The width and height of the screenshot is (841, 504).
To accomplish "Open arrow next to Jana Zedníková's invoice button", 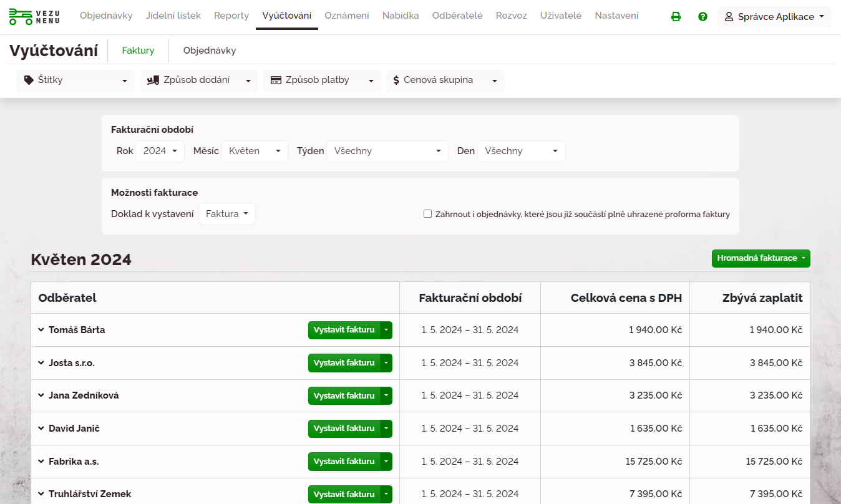I will pos(386,395).
